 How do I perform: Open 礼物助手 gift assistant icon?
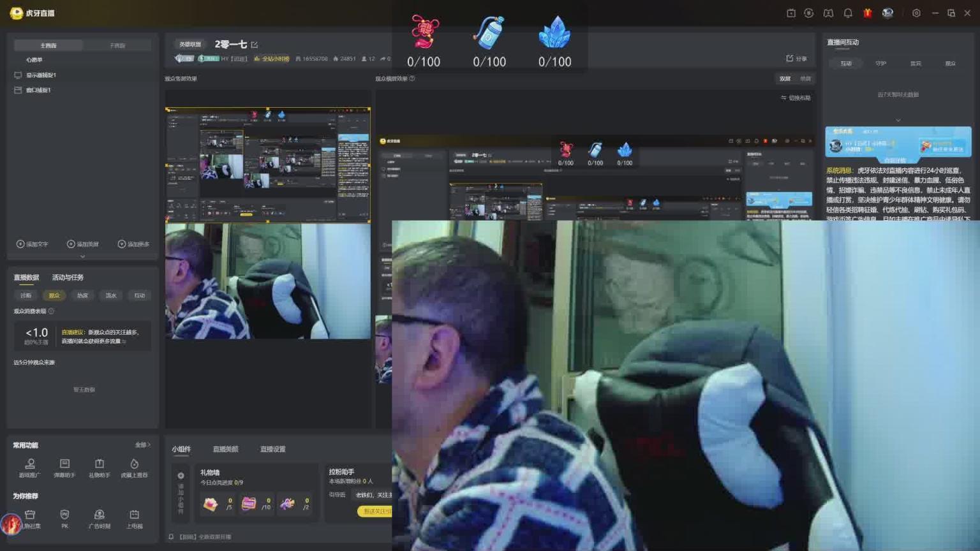(x=100, y=467)
